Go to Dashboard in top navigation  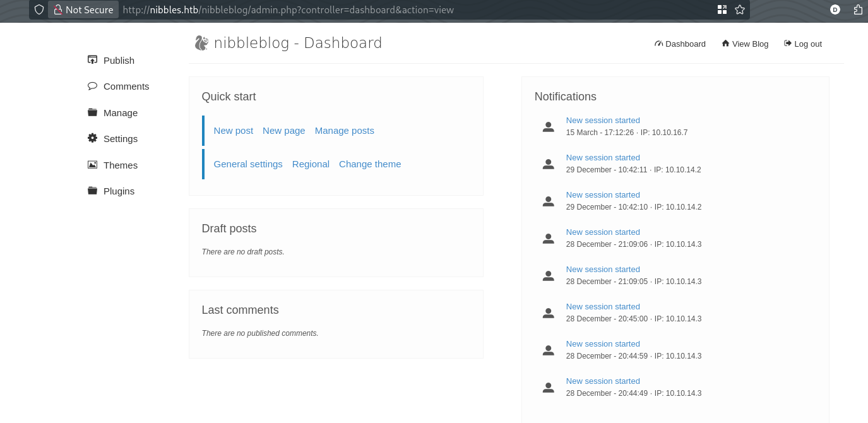point(680,44)
